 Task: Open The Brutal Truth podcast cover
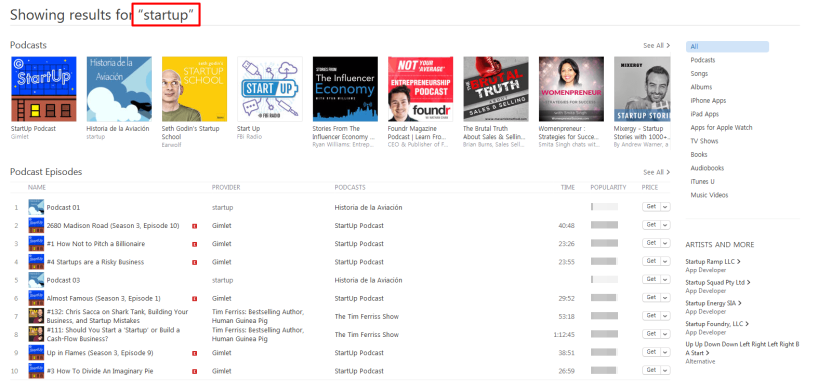496,89
